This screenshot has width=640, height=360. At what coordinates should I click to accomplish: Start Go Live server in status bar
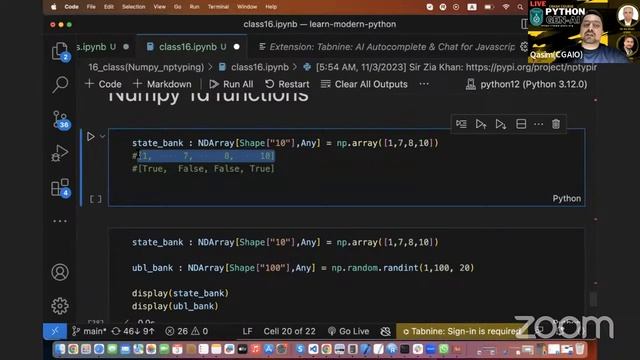(349, 331)
